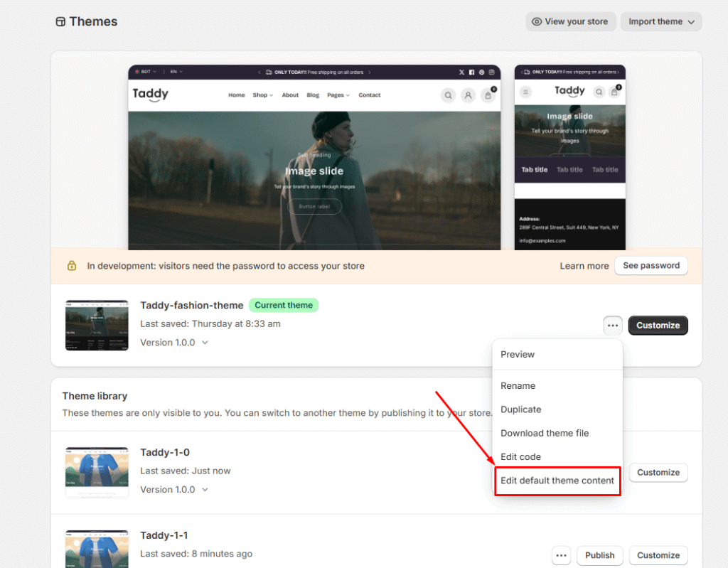Image resolution: width=728 pixels, height=568 pixels.
Task: Click account icon in desktop theme preview
Action: pos(468,95)
